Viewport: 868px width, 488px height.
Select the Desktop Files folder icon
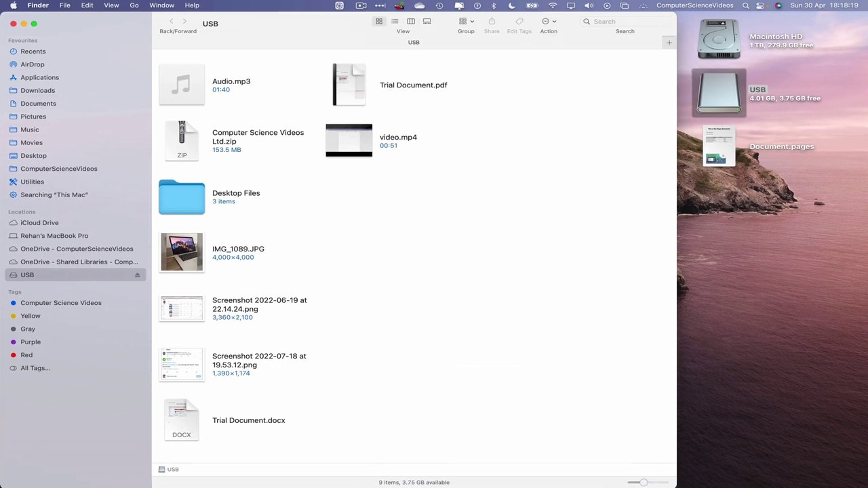(182, 197)
